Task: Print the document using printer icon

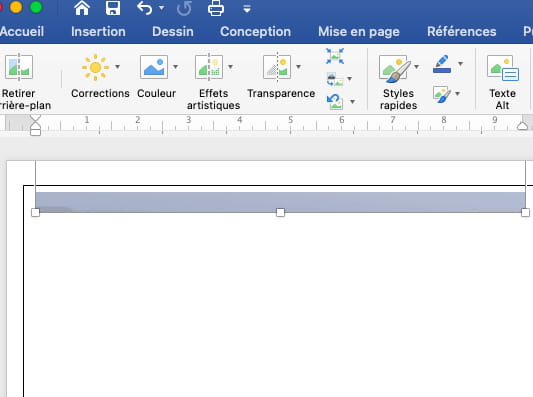Action: coord(216,8)
